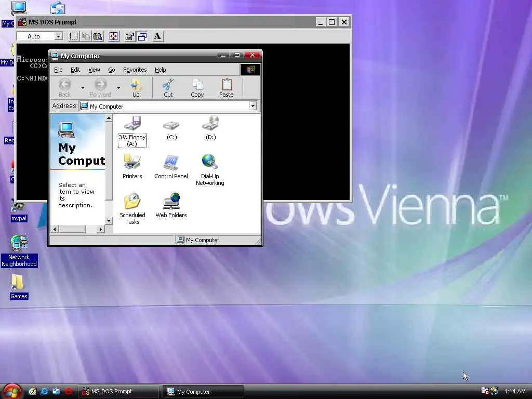Click the MS-DOS Prompt title bar icon

click(22, 22)
